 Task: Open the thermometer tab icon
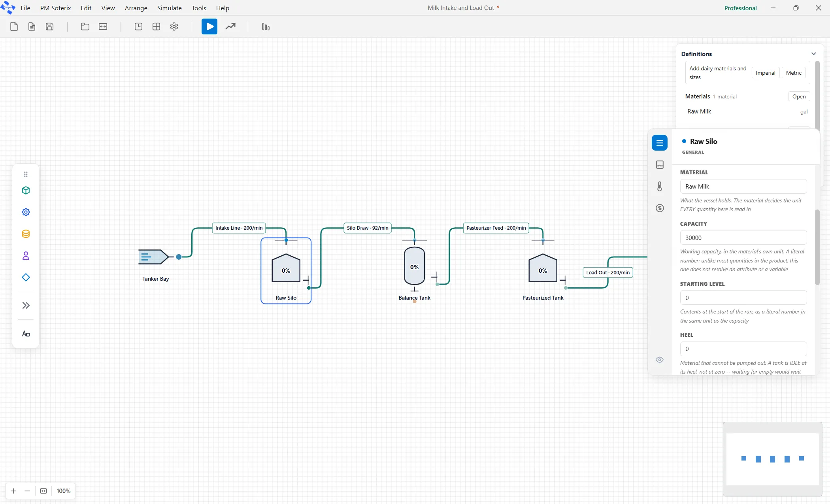coord(660,186)
